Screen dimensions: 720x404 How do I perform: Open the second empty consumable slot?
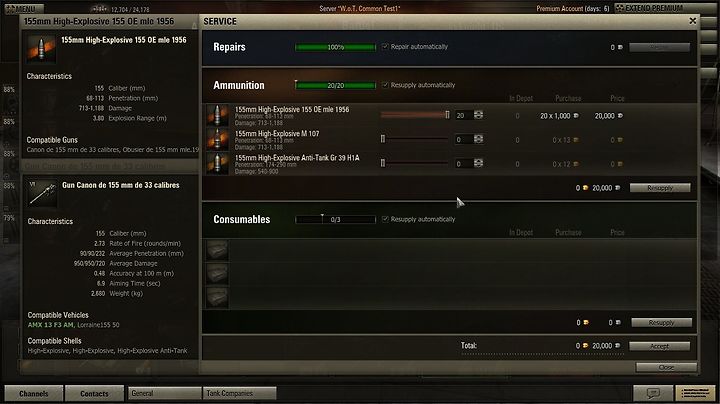point(217,274)
